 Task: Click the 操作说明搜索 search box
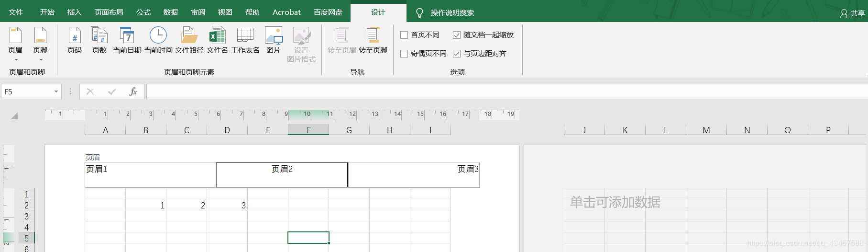[452, 13]
